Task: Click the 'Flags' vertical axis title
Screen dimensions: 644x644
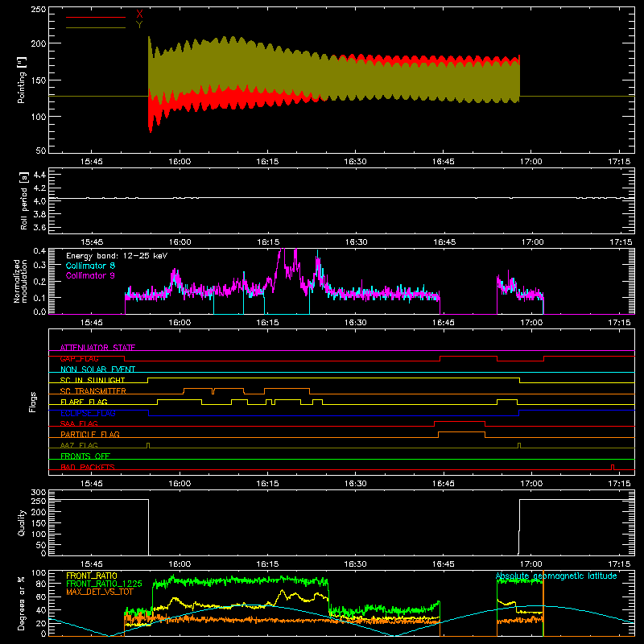Action: 33,402
